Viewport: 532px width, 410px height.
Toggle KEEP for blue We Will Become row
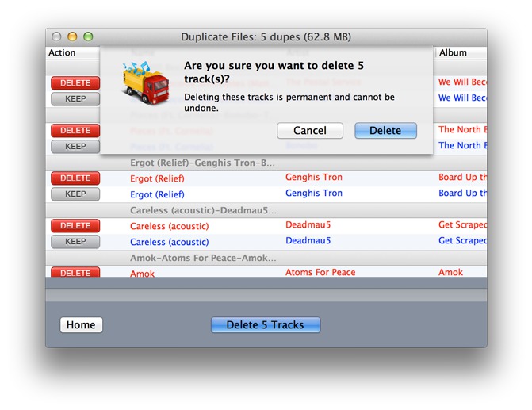coord(75,99)
